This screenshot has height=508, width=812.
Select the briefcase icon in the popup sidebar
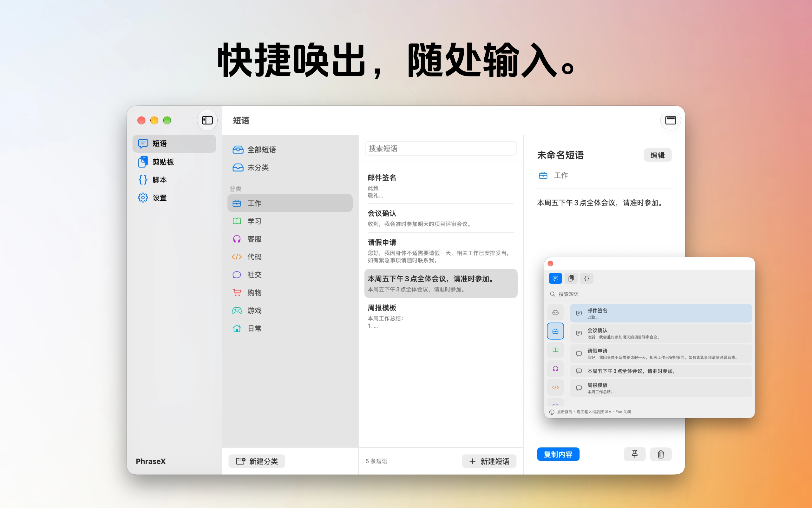pyautogui.click(x=555, y=331)
